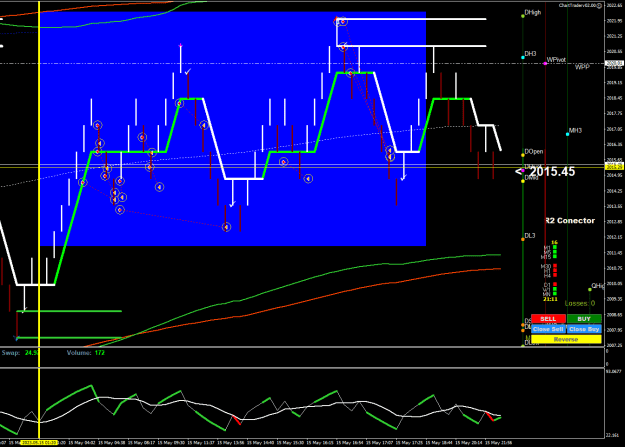
Task: Click the Volume value 172
Action: tap(100, 353)
